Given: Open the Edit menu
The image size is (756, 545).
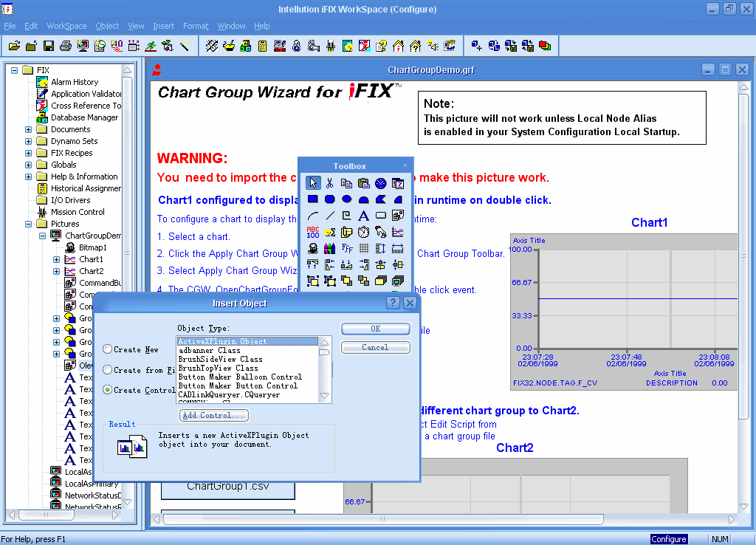Looking at the screenshot, I should click(31, 26).
